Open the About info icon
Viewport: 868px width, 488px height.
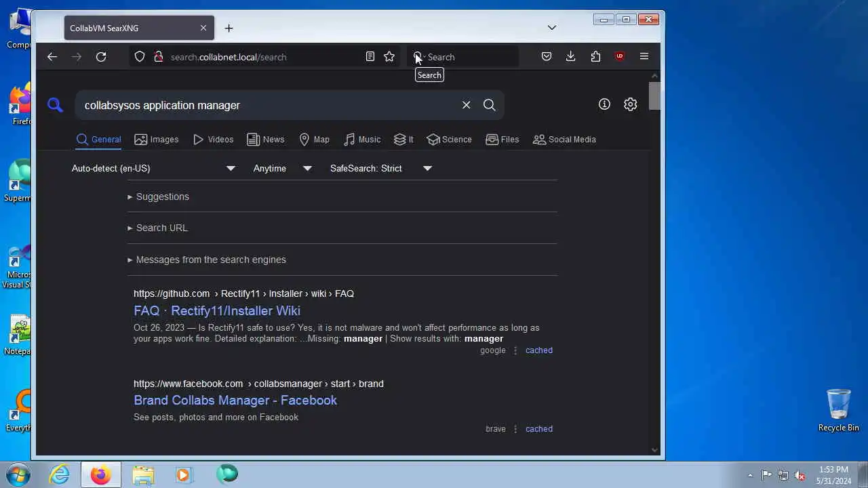point(604,104)
